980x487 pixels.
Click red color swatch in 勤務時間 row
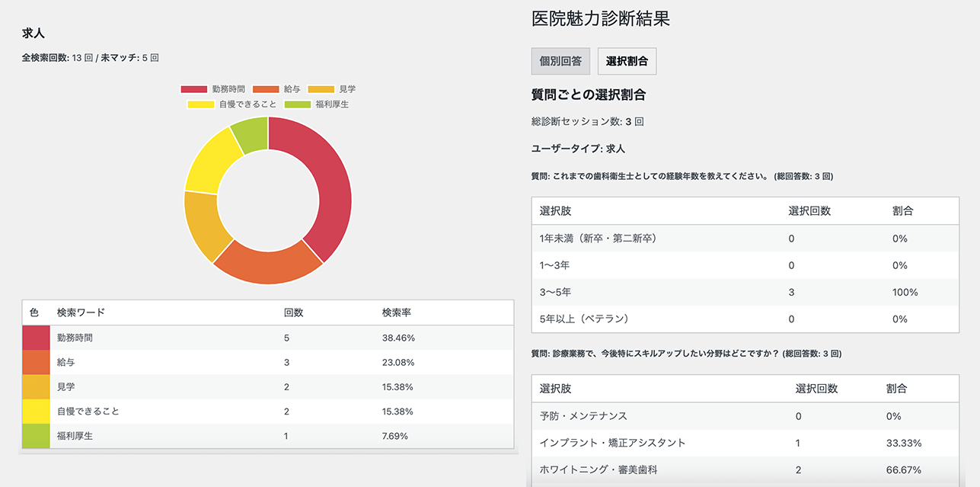pos(36,338)
